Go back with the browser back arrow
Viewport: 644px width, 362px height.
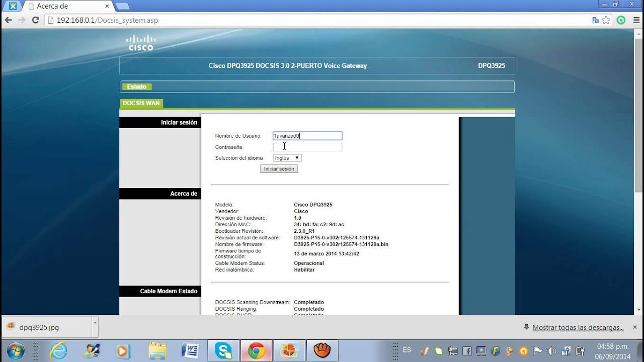click(x=8, y=20)
